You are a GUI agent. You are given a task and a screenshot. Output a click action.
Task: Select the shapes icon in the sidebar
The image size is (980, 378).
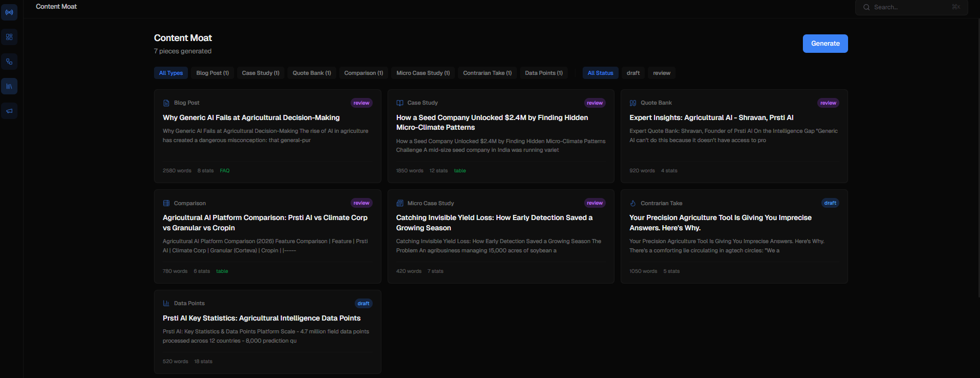9,62
